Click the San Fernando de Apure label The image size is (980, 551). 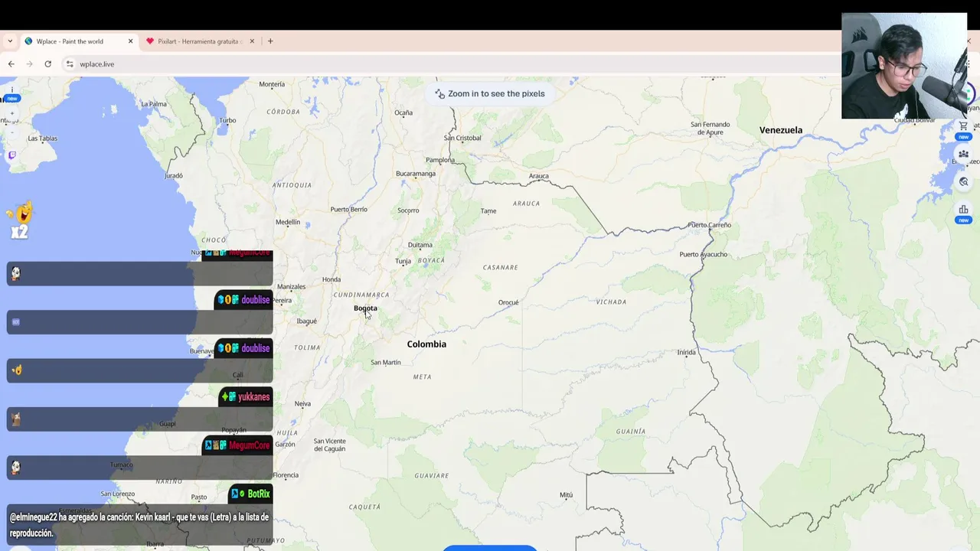(710, 129)
